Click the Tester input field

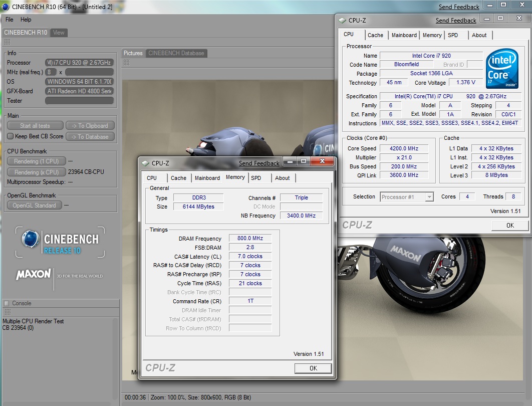[79, 101]
